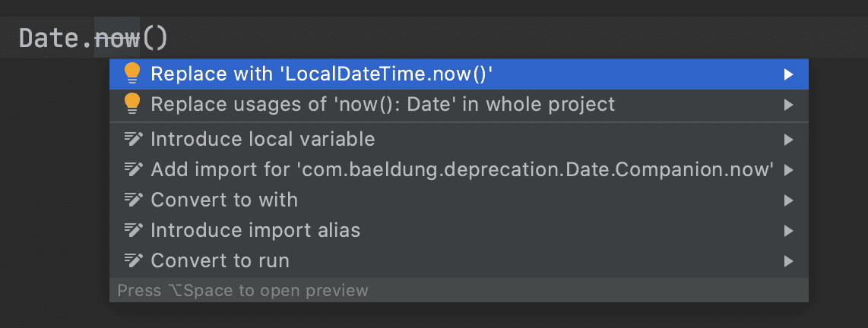Screen dimensions: 868x328
Task: Click the deprecated now method in the editor
Action: point(117,39)
